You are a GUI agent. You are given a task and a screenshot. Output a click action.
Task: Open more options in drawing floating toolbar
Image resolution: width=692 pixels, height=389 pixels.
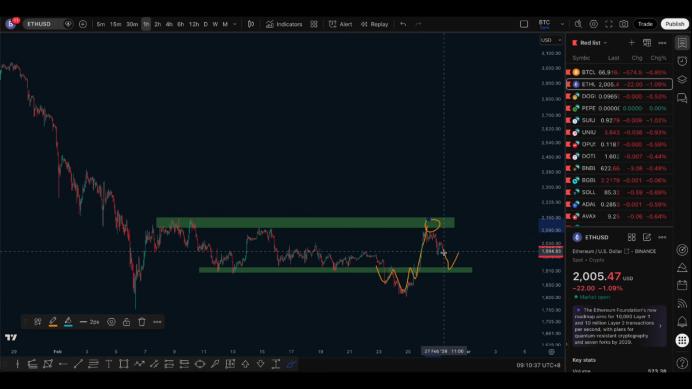157,322
